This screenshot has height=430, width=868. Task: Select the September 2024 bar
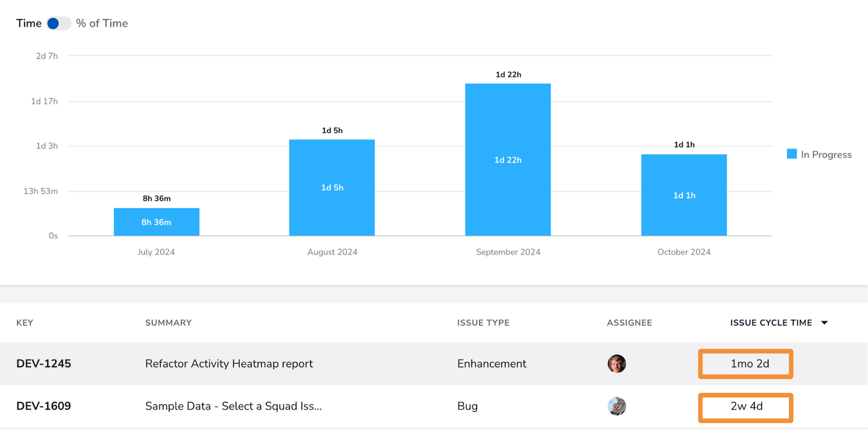pyautogui.click(x=508, y=160)
